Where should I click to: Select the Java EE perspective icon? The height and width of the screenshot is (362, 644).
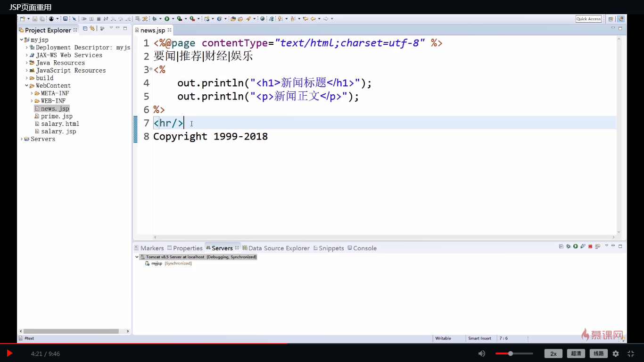point(621,19)
